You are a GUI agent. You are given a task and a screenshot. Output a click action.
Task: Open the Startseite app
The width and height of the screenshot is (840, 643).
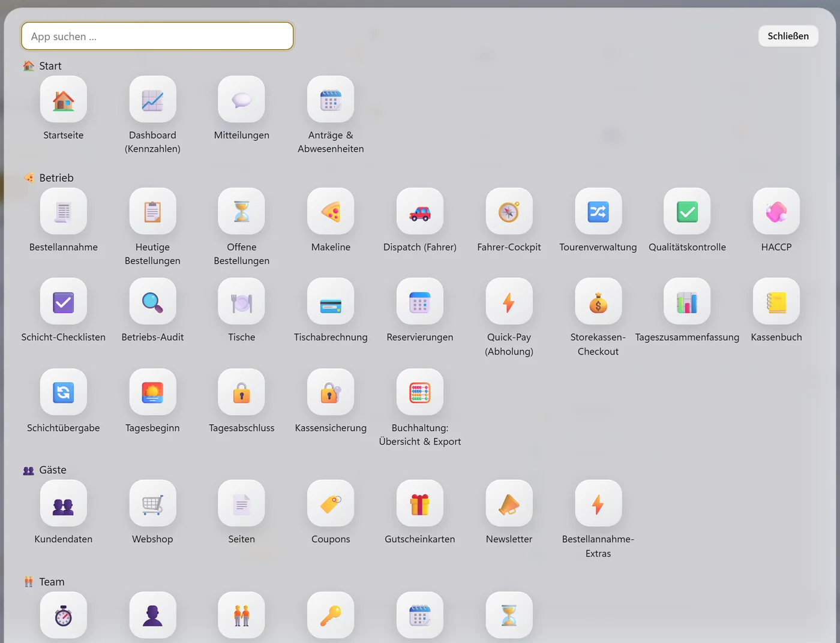click(x=64, y=100)
